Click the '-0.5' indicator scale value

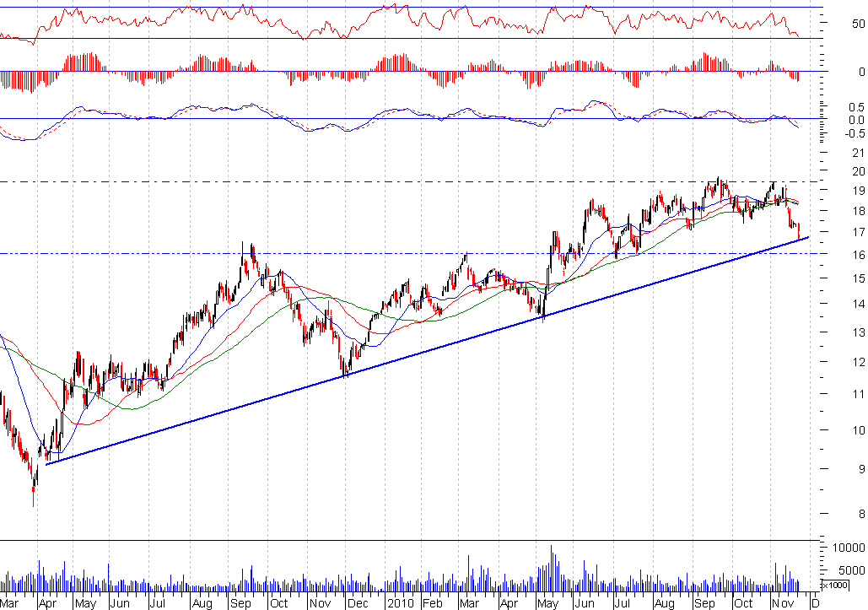pyautogui.click(x=855, y=133)
